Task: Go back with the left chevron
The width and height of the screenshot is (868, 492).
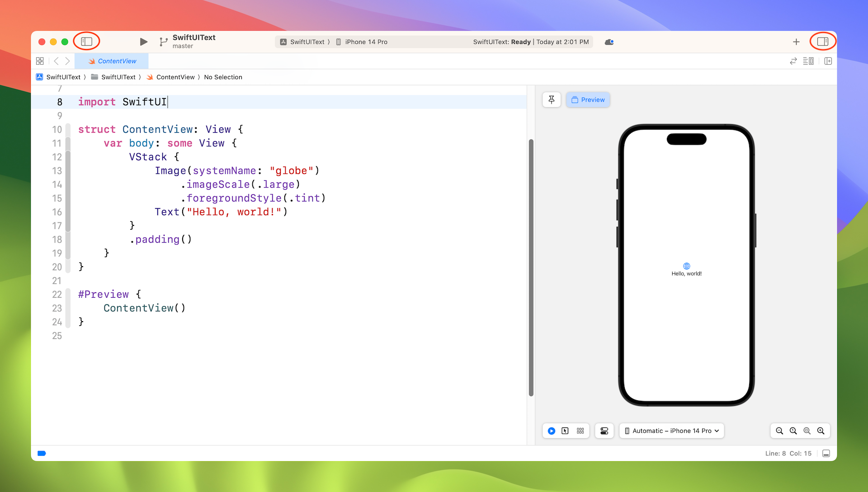Action: pos(56,61)
